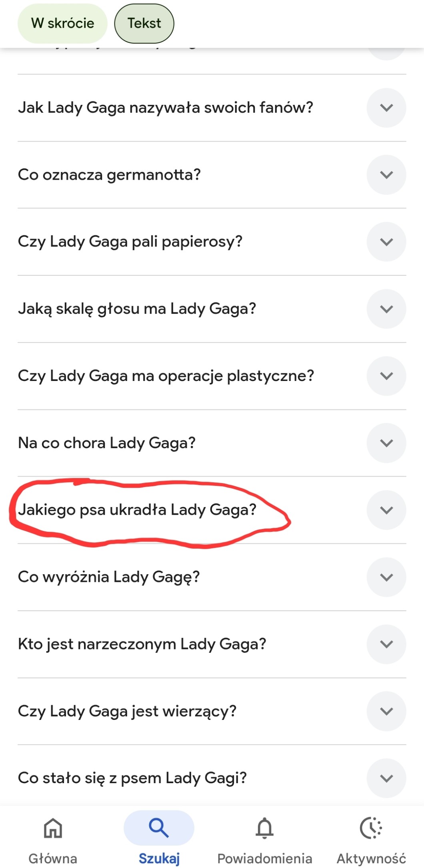Expand 'Jaką skalę głosu ma Lady Gaga?' chevron
The image size is (424, 868).
pos(386,309)
